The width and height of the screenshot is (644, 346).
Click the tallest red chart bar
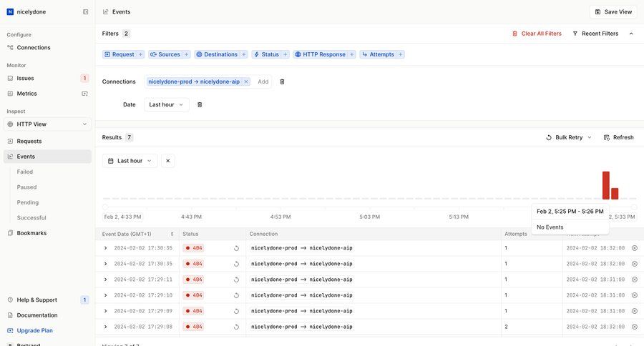606,186
